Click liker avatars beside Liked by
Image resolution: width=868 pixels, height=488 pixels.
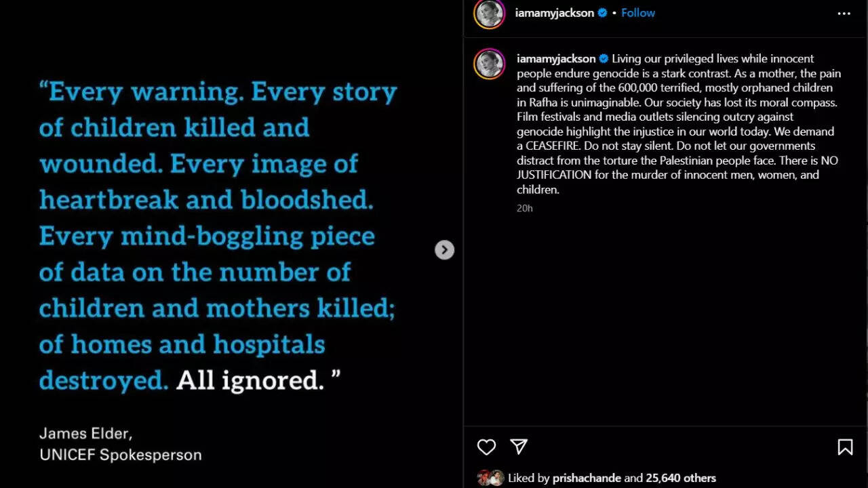coord(491,478)
